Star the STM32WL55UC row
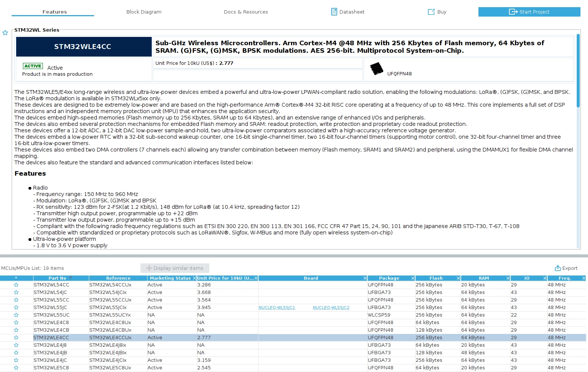588x372 pixels. (x=16, y=315)
